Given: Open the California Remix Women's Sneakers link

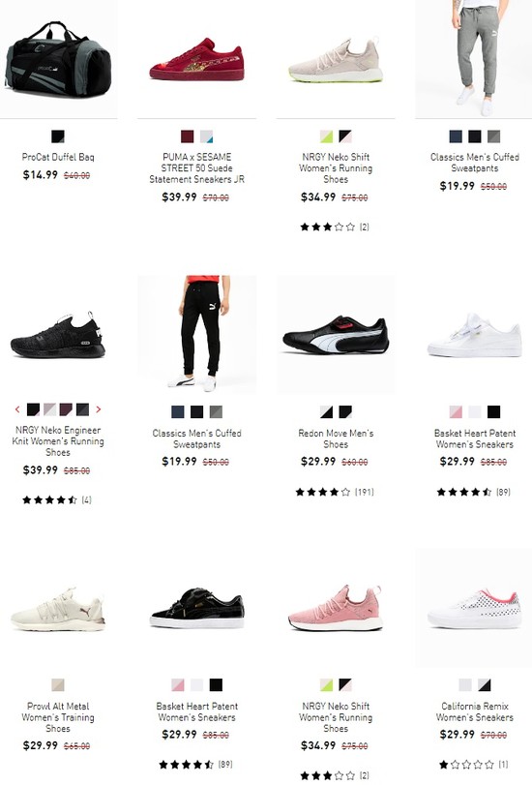Looking at the screenshot, I should click(474, 711).
